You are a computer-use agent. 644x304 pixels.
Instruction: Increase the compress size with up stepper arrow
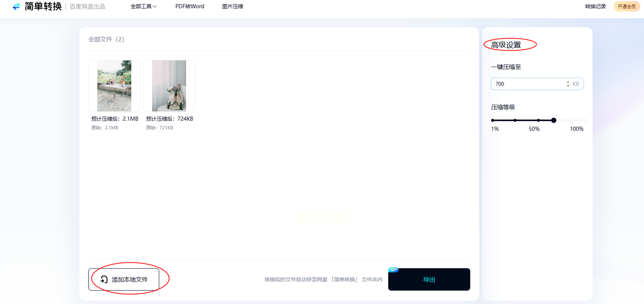[x=568, y=82]
